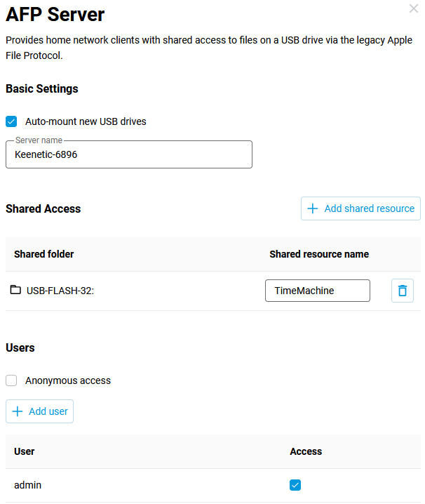Focus the TimeMachine resource name field
The image size is (425, 504).
pos(317,291)
